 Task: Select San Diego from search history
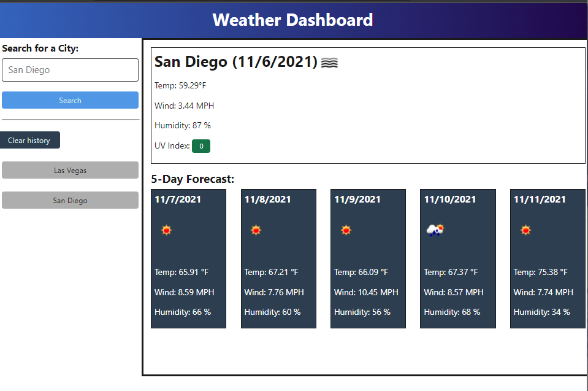(x=70, y=200)
